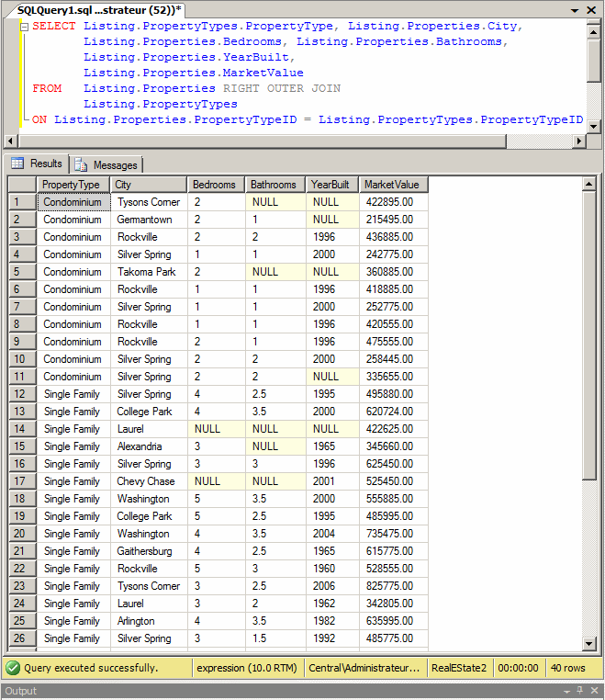Click the 00:00:00 elapsed time entry
This screenshot has height=700, width=605.
pos(518,668)
